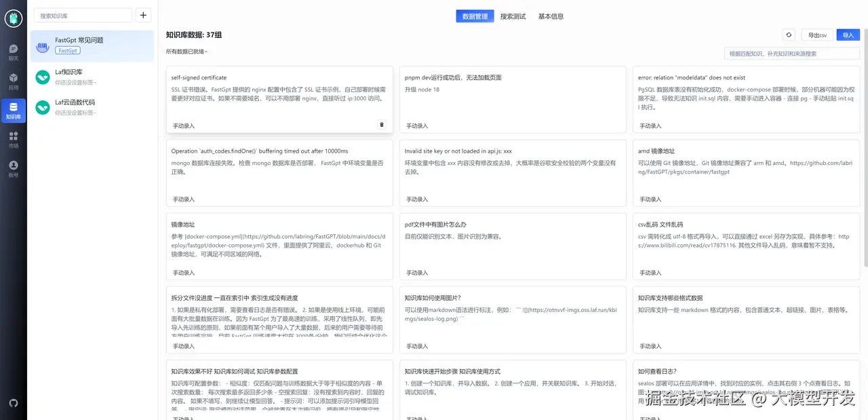868x420 pixels.
Task: Click the blue 导入 button
Action: [x=848, y=35]
